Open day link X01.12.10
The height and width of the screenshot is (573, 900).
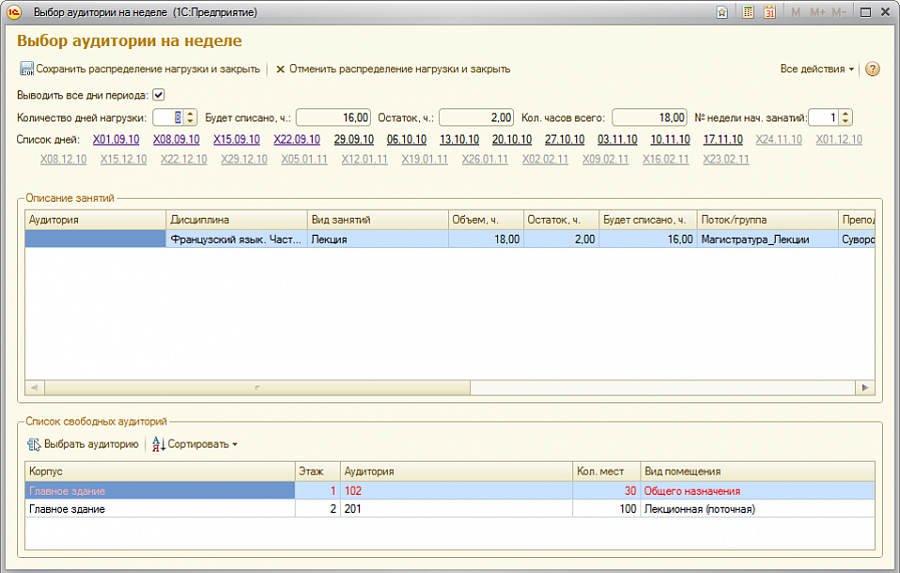(x=839, y=140)
